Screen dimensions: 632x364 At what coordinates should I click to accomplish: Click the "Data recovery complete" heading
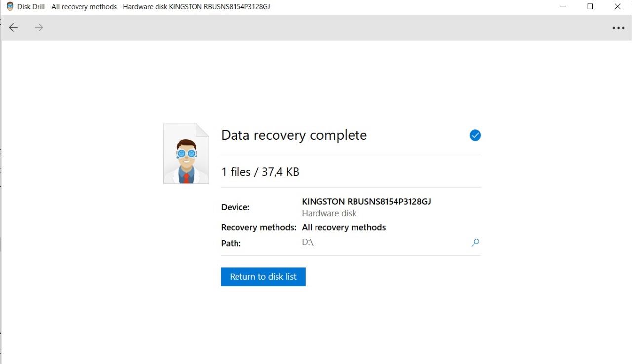click(x=294, y=135)
